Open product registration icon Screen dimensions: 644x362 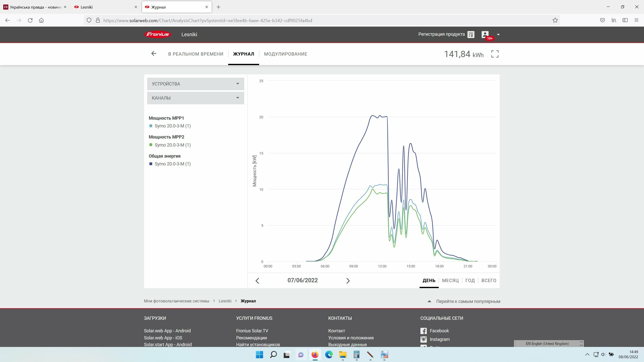click(x=471, y=34)
